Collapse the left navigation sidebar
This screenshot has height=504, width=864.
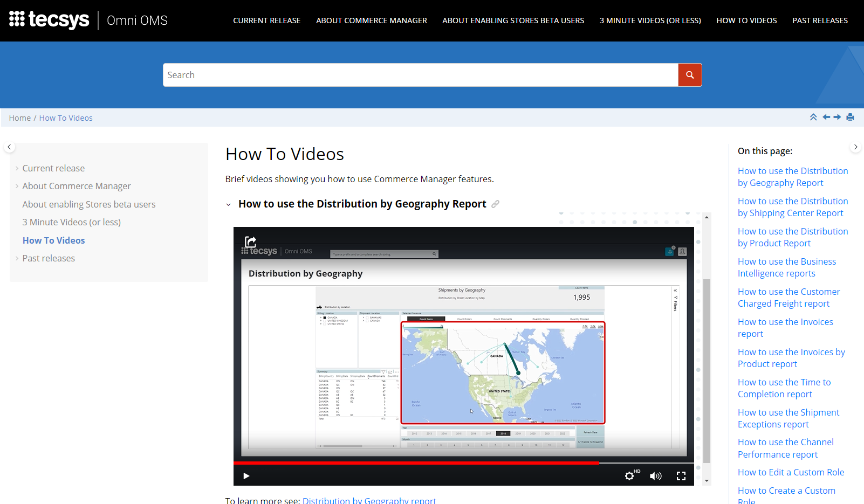pos(9,147)
